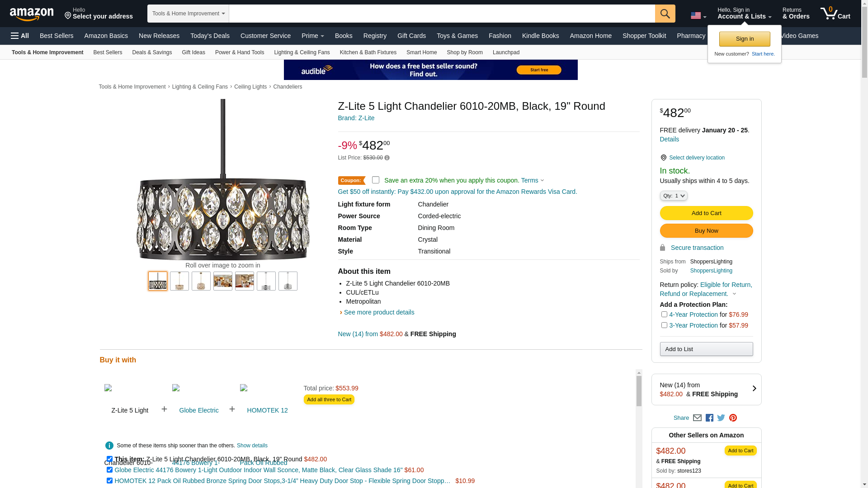
Task: Tick the extra 20% coupon checkbox
Action: (x=376, y=180)
